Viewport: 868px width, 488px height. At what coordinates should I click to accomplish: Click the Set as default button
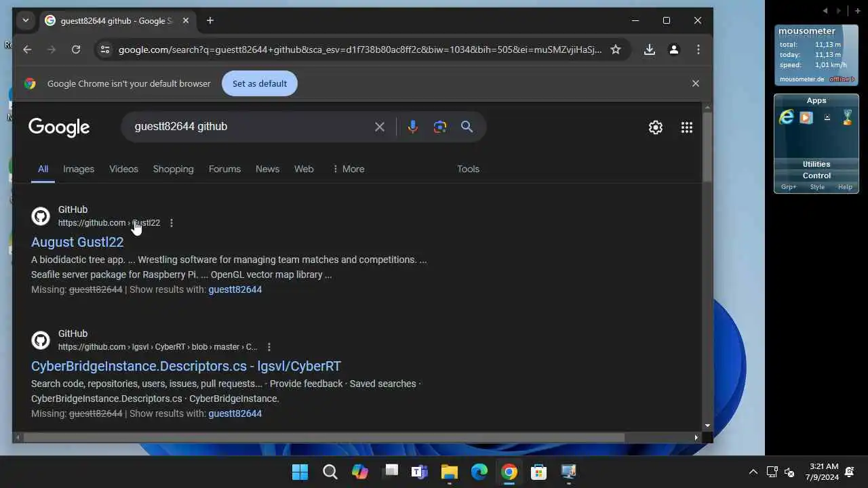coord(260,83)
